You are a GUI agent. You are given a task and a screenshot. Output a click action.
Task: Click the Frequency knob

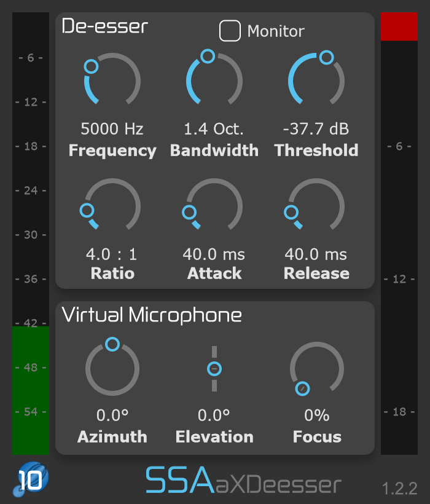pyautogui.click(x=112, y=80)
